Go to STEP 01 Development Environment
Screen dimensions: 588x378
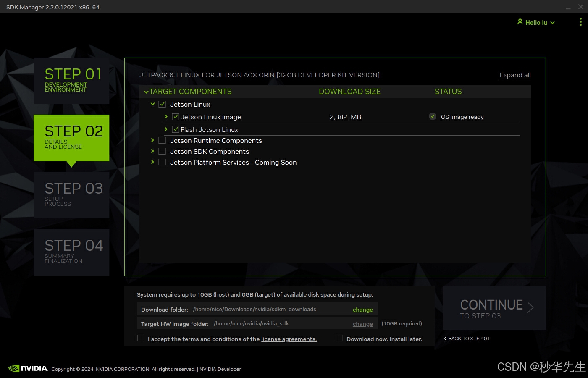(71, 81)
